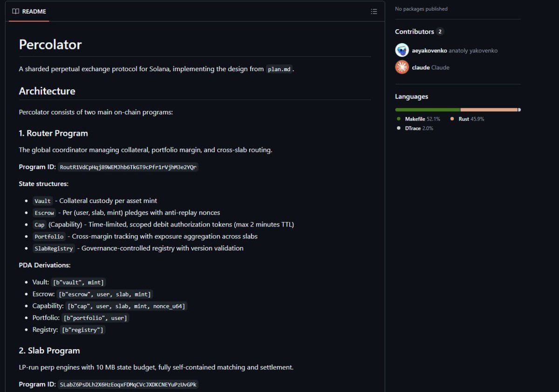Click the 2. Slab Program heading
Screen dimensions: 559x392
pos(49,351)
